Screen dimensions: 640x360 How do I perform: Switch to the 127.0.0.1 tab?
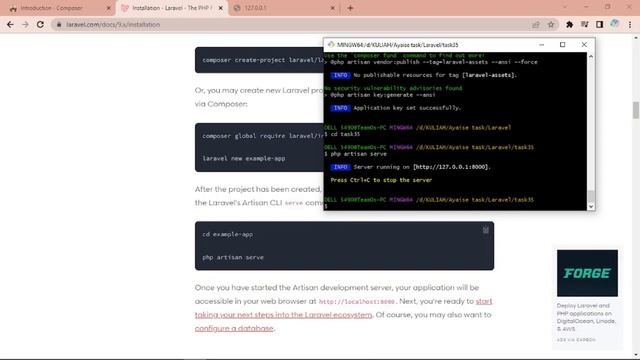[x=284, y=8]
